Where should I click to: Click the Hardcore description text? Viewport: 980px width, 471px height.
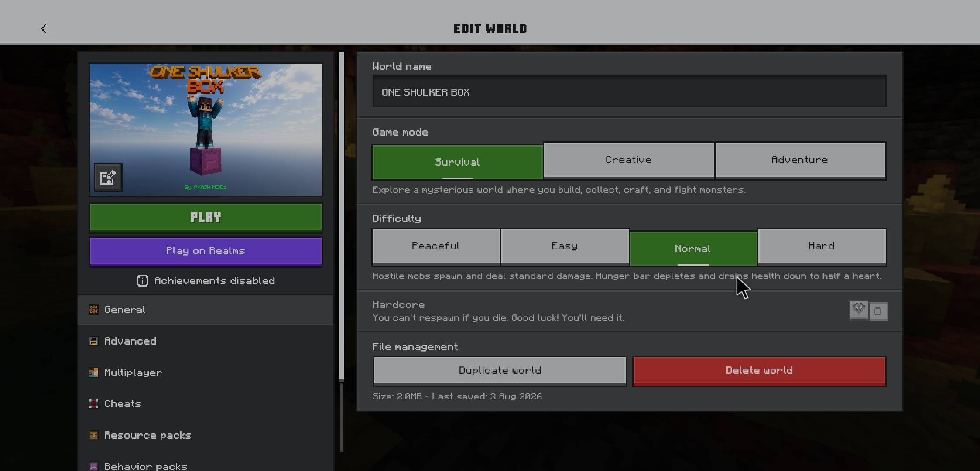pyautogui.click(x=498, y=318)
